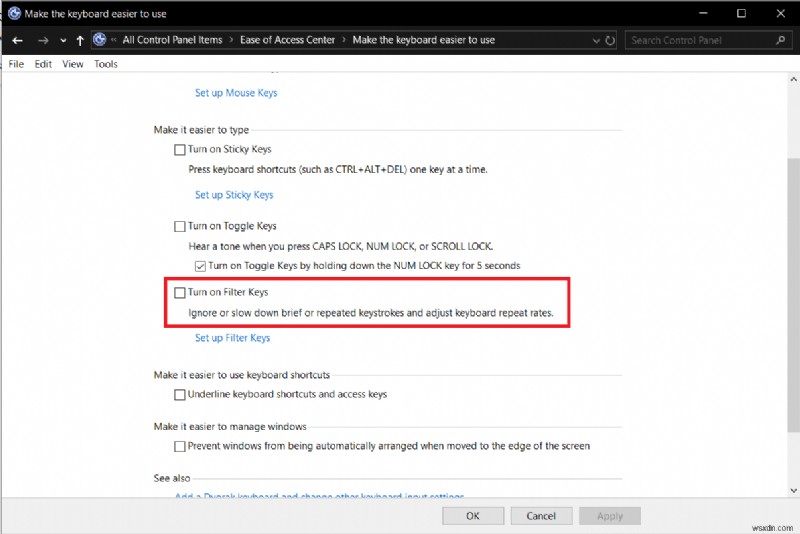Click the window title bar app icon

click(x=14, y=13)
